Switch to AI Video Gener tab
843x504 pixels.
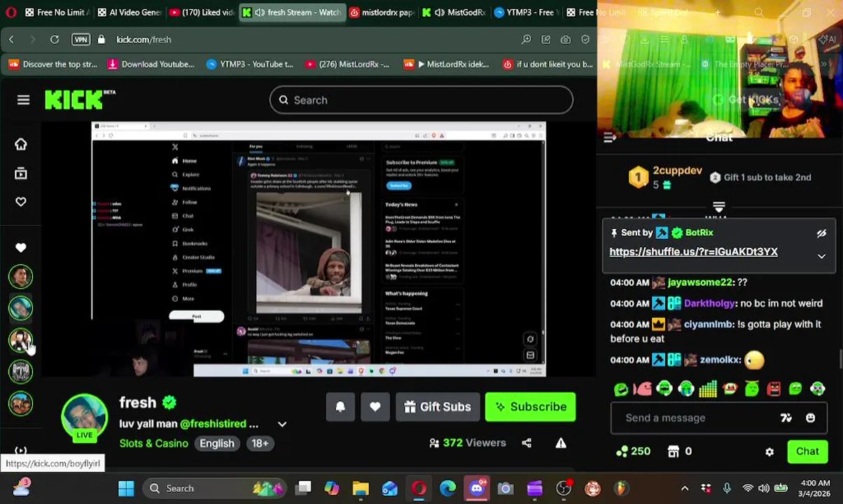point(129,13)
